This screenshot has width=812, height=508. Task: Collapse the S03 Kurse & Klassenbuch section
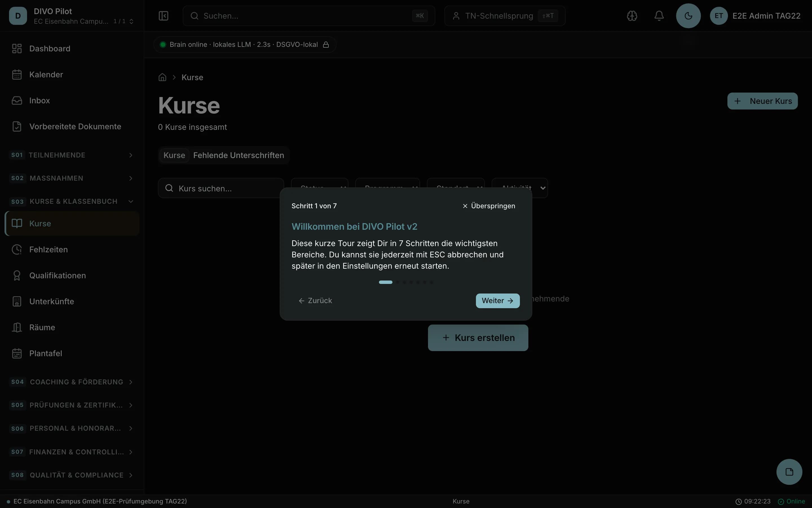[72, 201]
